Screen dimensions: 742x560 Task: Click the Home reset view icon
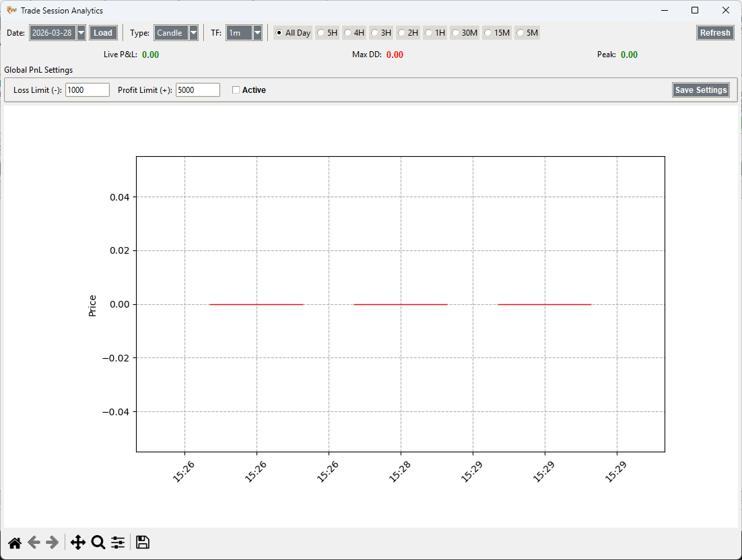pyautogui.click(x=14, y=542)
